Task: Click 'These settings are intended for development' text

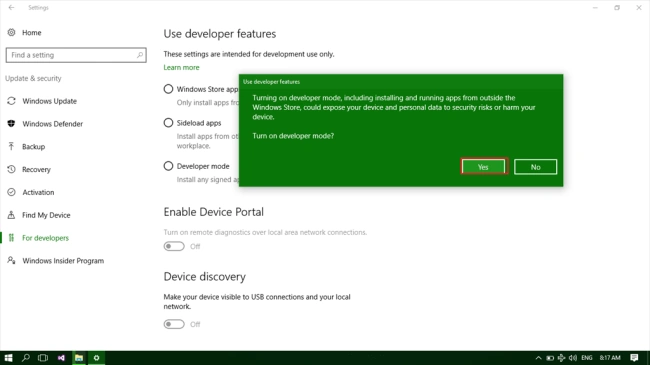Action: [249, 54]
